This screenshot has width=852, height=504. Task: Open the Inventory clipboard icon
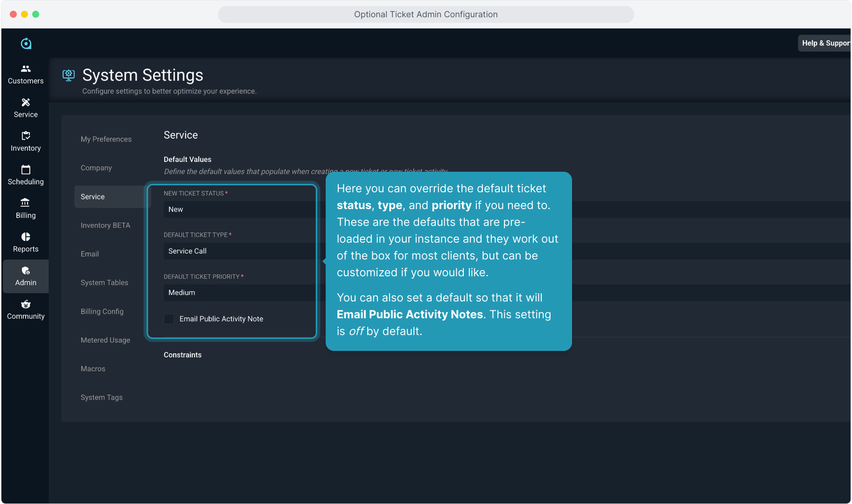coord(26,136)
